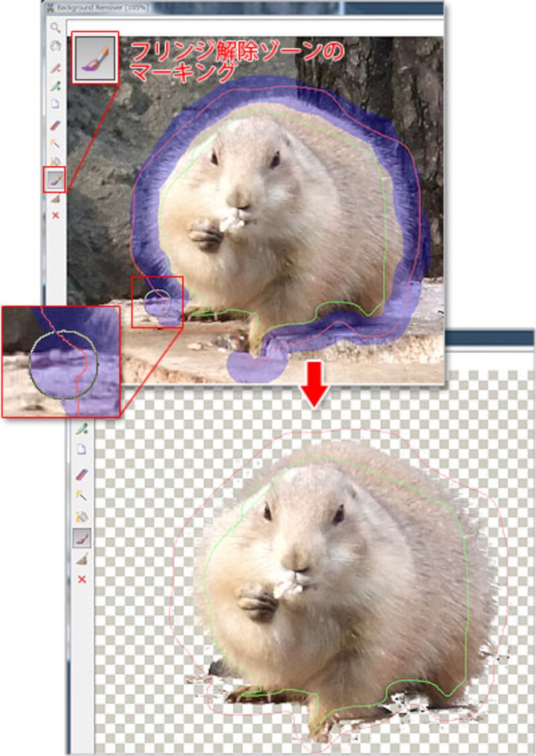
Task: Select the Eraser tool in upper window
Action: pos(56,126)
